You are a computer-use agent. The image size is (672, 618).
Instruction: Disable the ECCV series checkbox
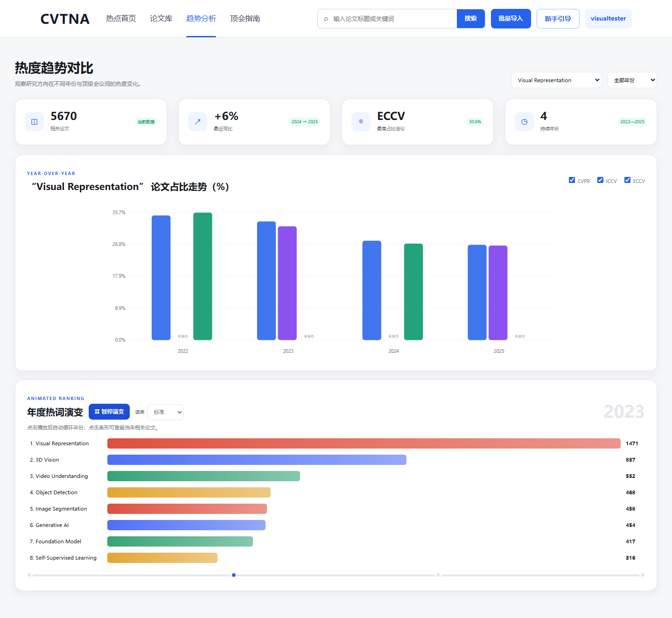[627, 180]
